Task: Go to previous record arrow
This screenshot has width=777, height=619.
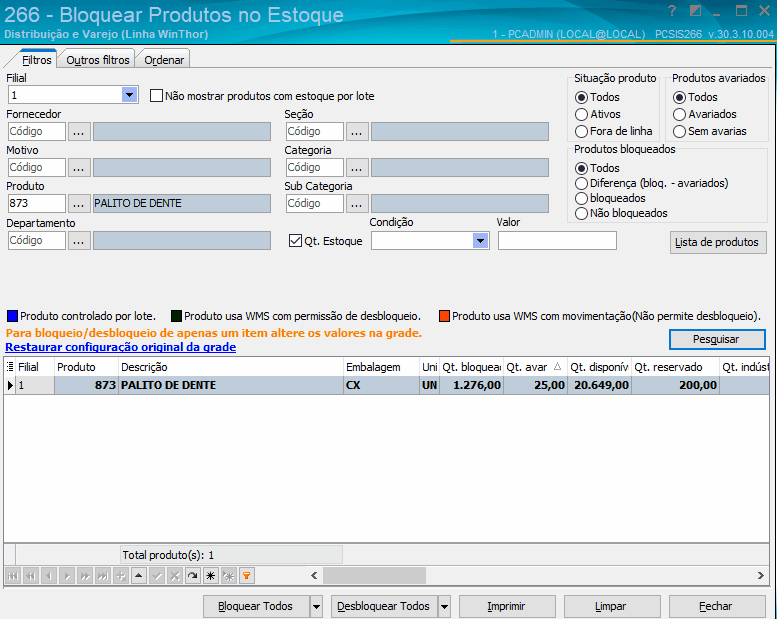Action: point(49,576)
